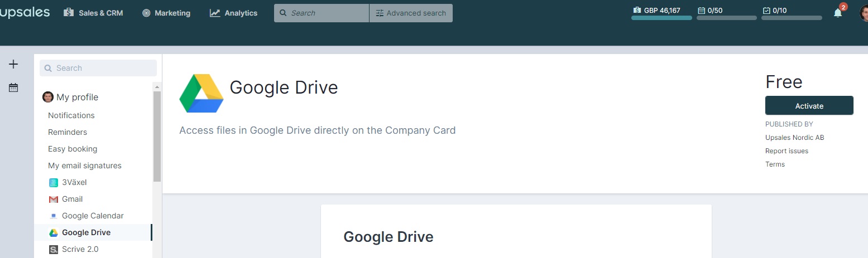Open the Terms link
The height and width of the screenshot is (258, 868).
pos(775,164)
